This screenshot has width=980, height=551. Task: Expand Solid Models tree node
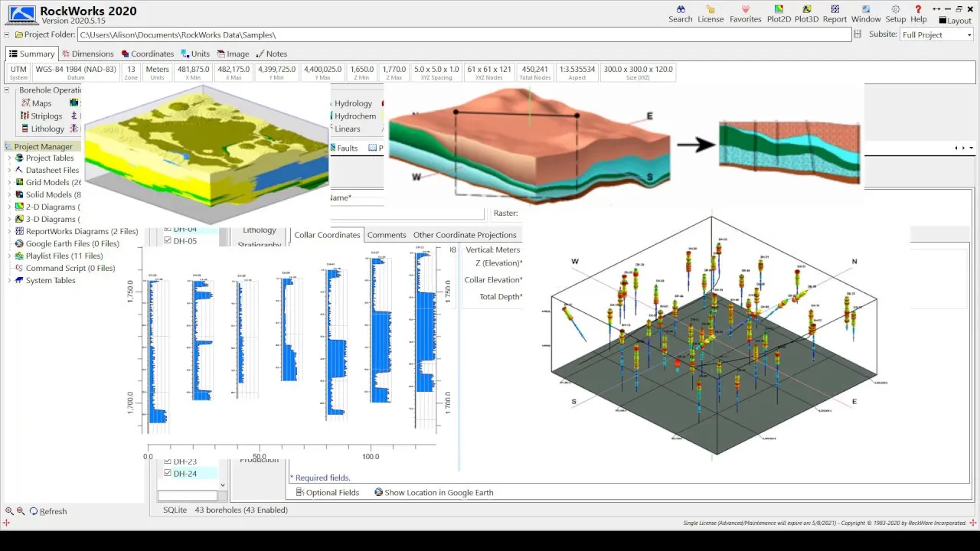click(9, 195)
